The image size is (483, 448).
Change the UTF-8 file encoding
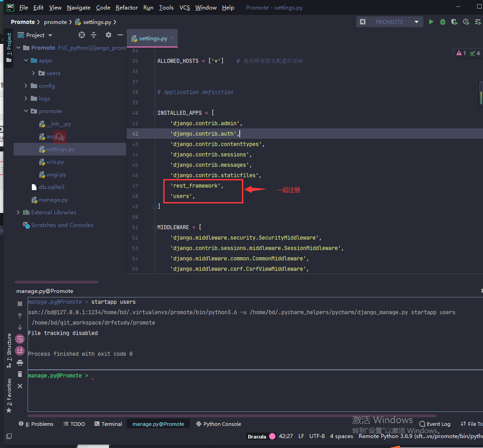click(x=317, y=436)
